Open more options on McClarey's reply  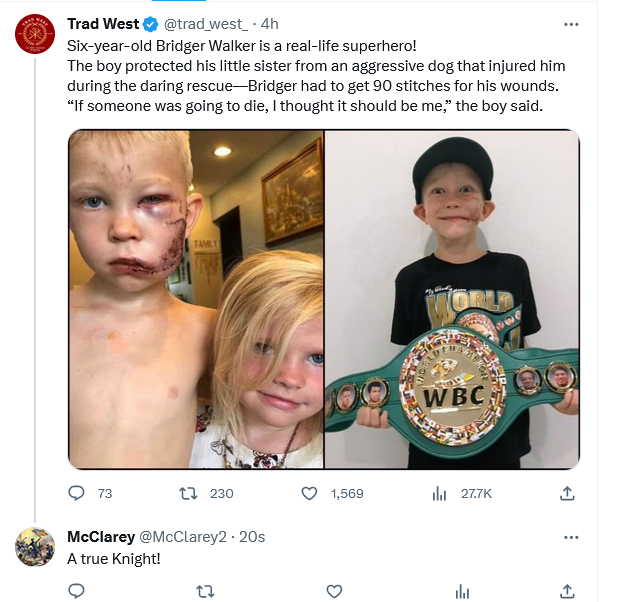point(571,537)
